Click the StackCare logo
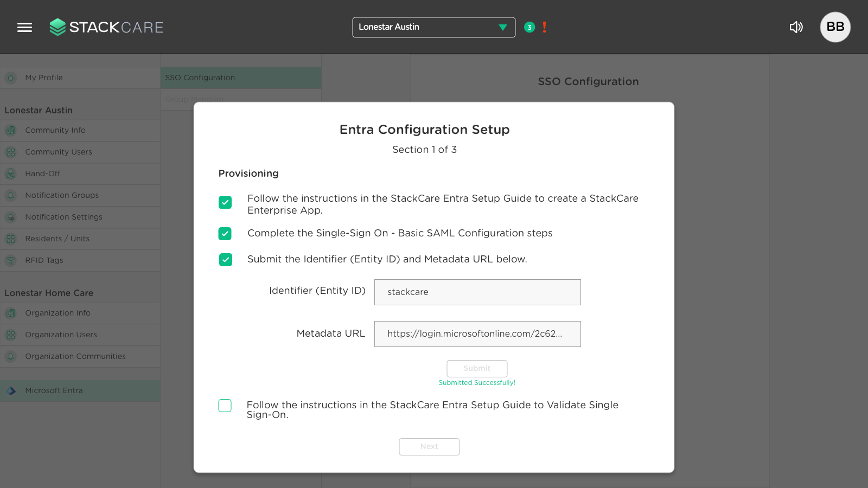Viewport: 868px width, 488px height. click(106, 27)
